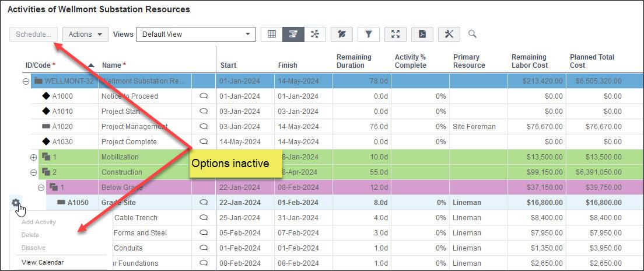644x271 pixels.
Task: Collapse the WELLMONT-32 project node
Action: point(26,81)
